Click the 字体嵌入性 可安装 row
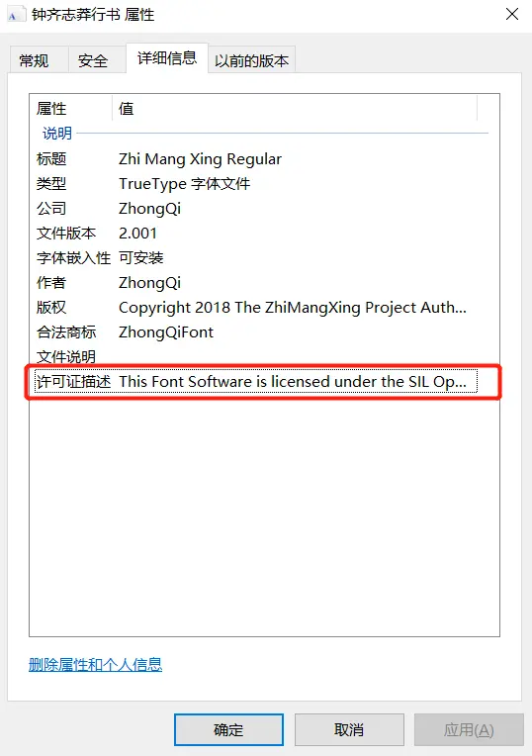This screenshot has height=756, width=532. [x=256, y=258]
